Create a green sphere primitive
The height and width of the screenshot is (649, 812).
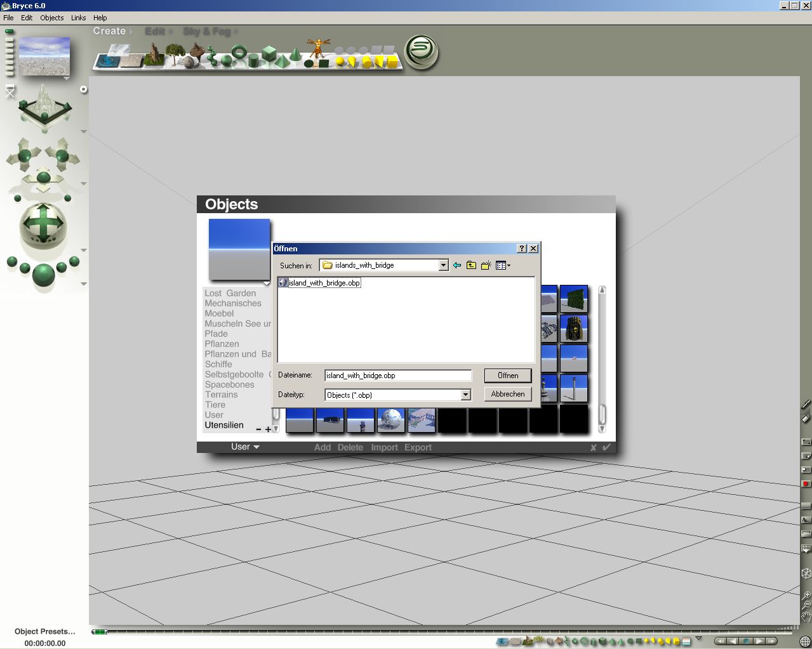click(x=226, y=61)
